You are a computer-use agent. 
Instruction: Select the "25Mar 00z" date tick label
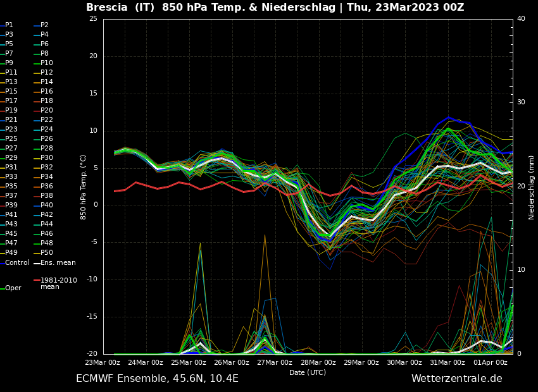(x=189, y=362)
